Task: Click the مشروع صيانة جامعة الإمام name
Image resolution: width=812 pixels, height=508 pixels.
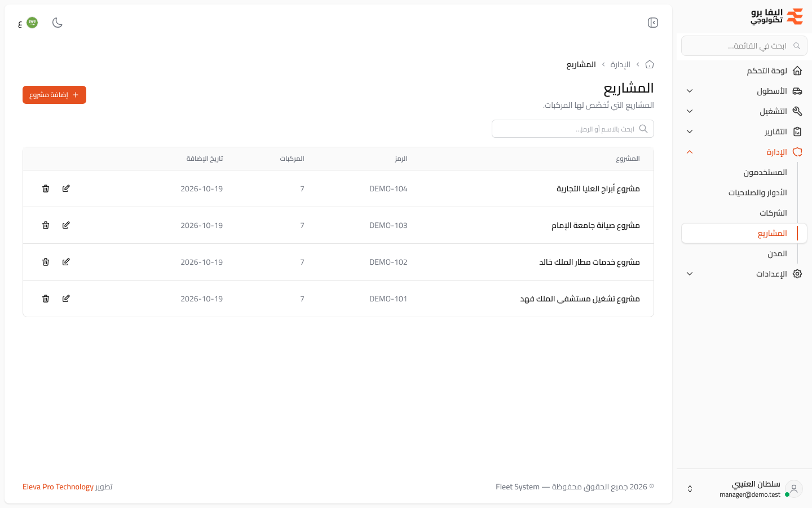Action: pyautogui.click(x=595, y=225)
